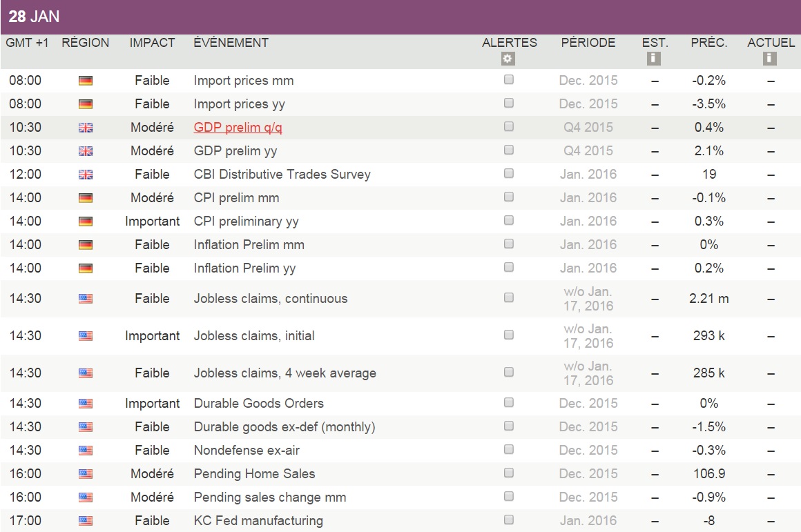This screenshot has width=801, height=532.
Task: Open the GDP prelim q/q link
Action: click(x=238, y=128)
